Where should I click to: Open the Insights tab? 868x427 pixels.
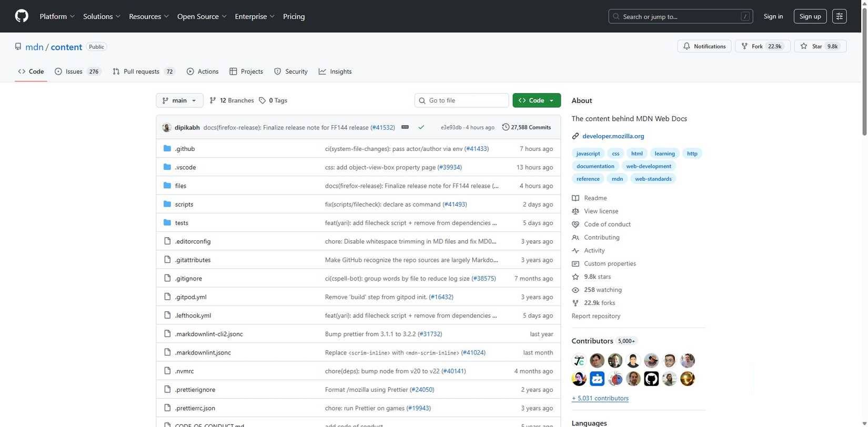tap(335, 72)
